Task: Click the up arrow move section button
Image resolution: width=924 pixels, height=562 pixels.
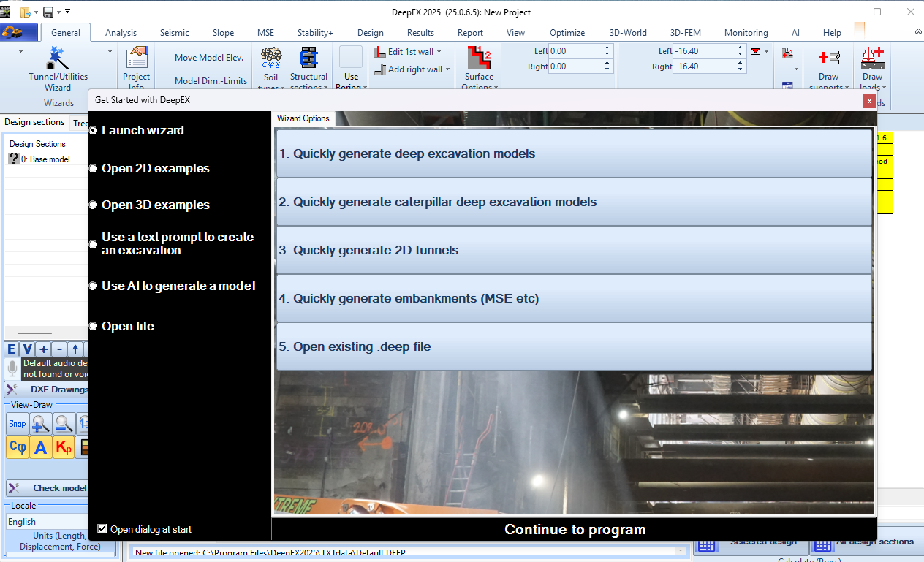Action: coord(75,349)
